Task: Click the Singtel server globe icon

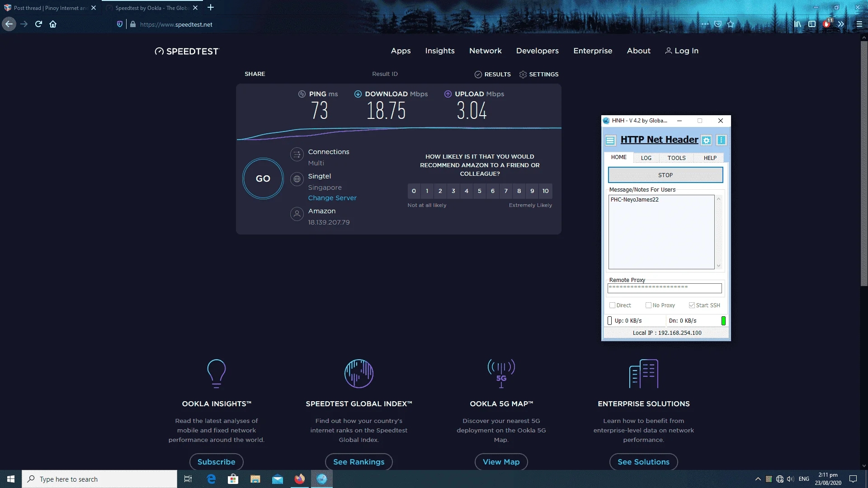Action: click(x=297, y=179)
